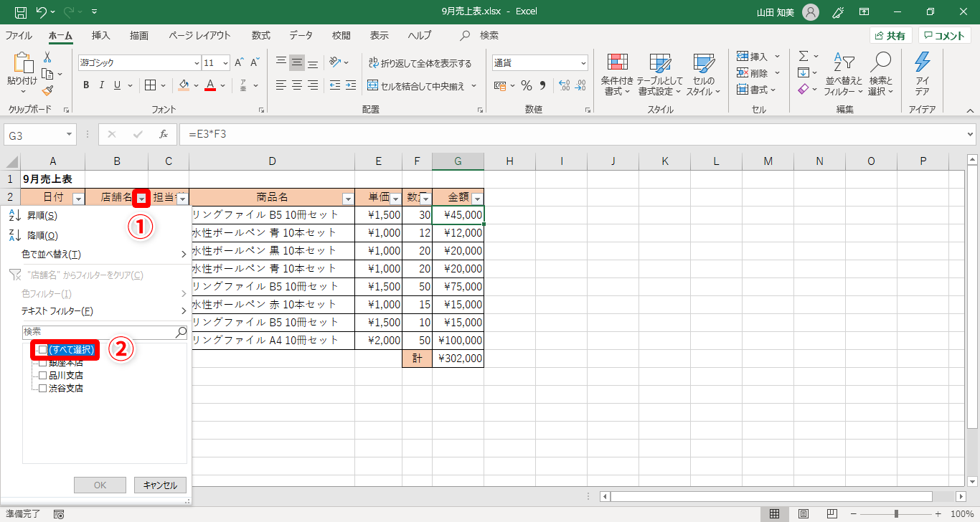This screenshot has height=522, width=980.
Task: Click the Insert Function fx icon
Action: tap(164, 134)
